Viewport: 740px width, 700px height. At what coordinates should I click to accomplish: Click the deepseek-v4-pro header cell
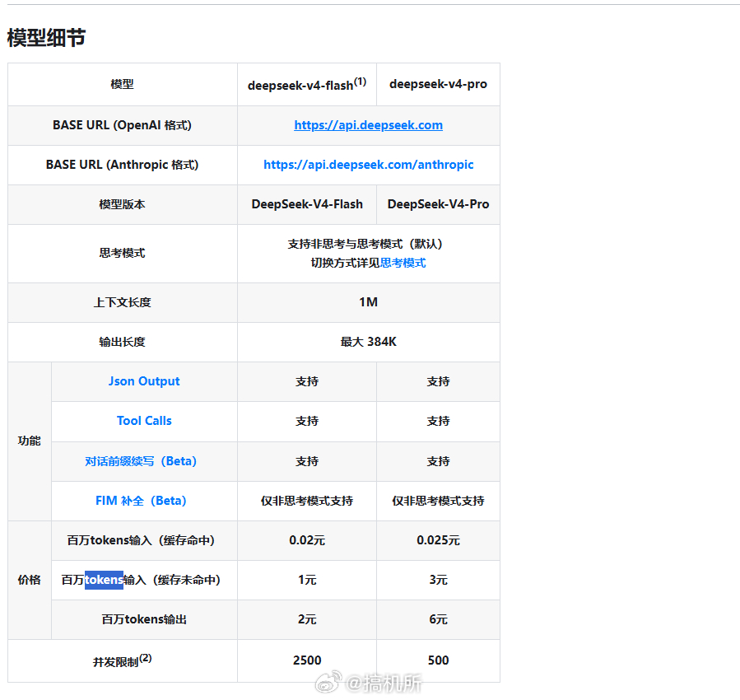[438, 84]
